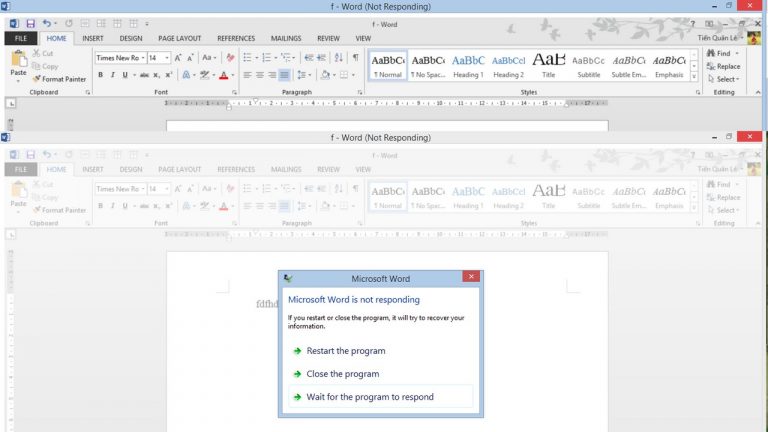Switch to VIEW tab in top window
Screen dimensions: 768x432
coord(363,38)
